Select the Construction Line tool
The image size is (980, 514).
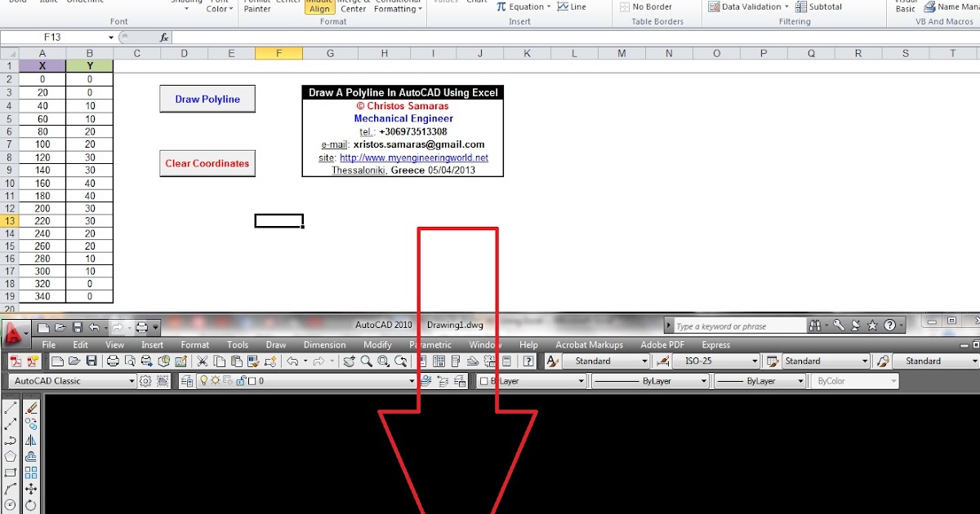[x=11, y=424]
